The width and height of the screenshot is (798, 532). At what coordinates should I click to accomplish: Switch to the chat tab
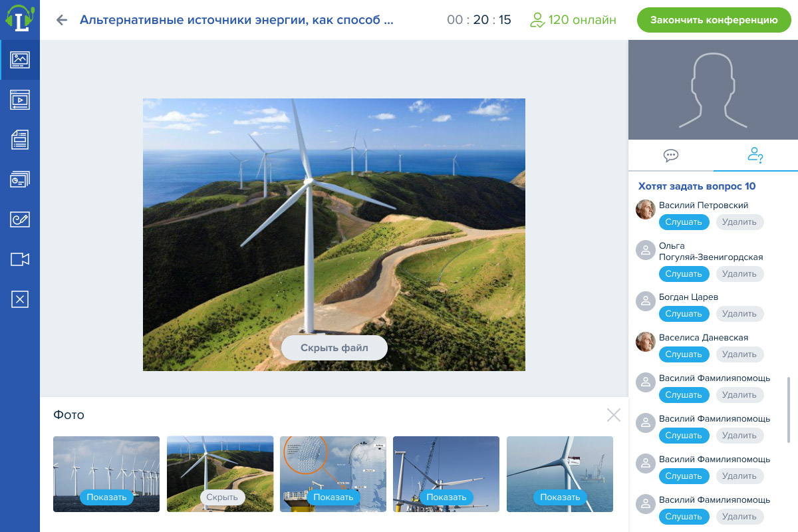671,156
